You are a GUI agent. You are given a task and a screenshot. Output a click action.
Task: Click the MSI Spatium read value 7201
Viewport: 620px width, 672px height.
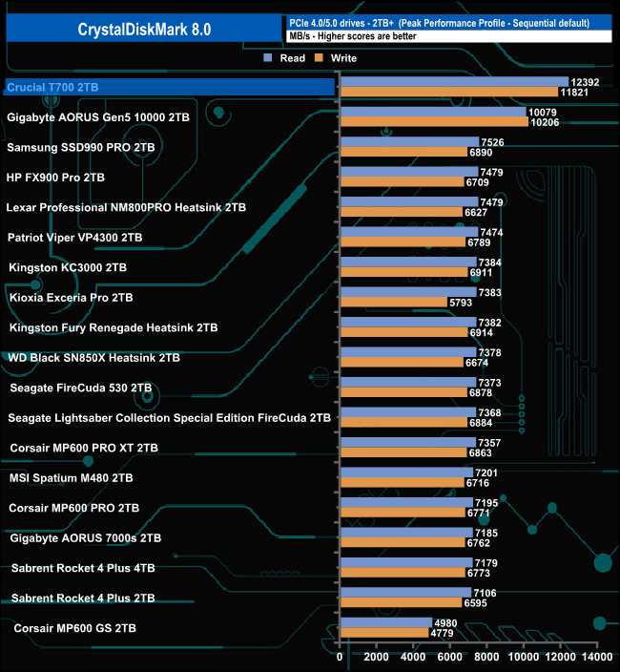pos(486,472)
